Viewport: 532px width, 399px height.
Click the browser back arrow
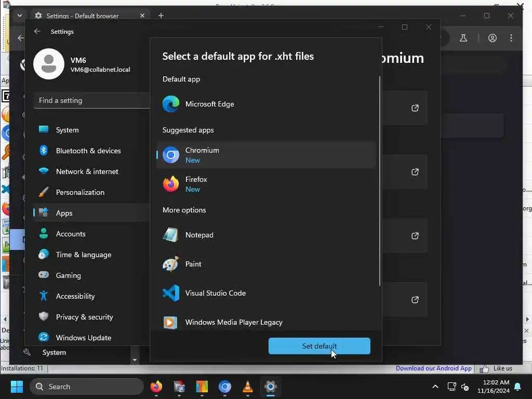click(x=21, y=38)
